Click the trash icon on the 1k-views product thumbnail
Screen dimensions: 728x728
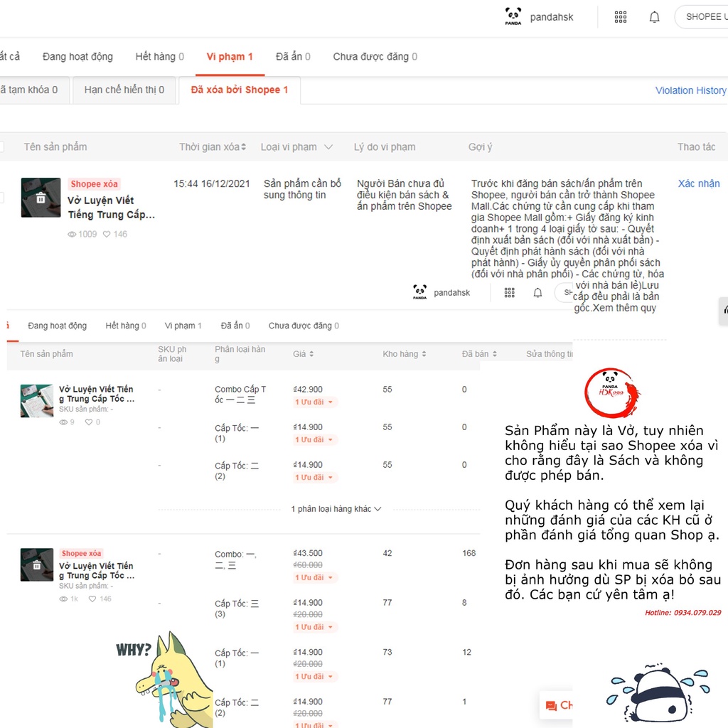pos(37,565)
